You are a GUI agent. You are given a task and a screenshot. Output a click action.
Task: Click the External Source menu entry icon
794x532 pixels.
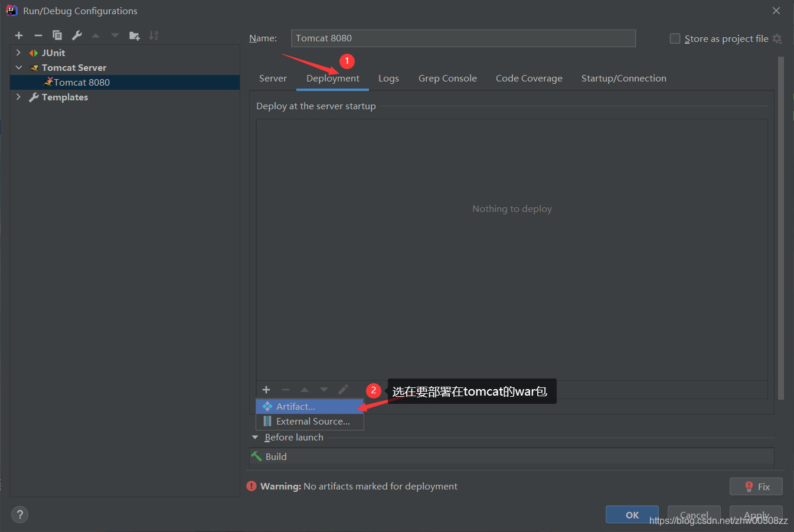267,421
